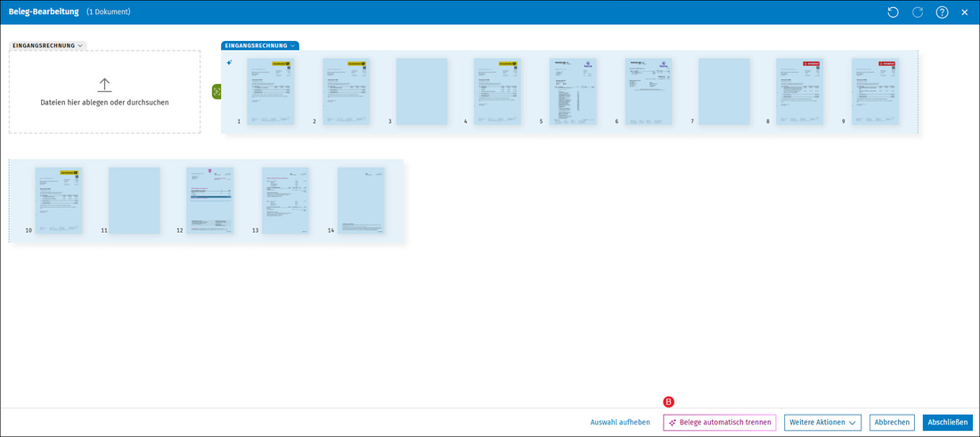The height and width of the screenshot is (437, 980).
Task: Select page 12 thumbnail
Action: pos(210,201)
